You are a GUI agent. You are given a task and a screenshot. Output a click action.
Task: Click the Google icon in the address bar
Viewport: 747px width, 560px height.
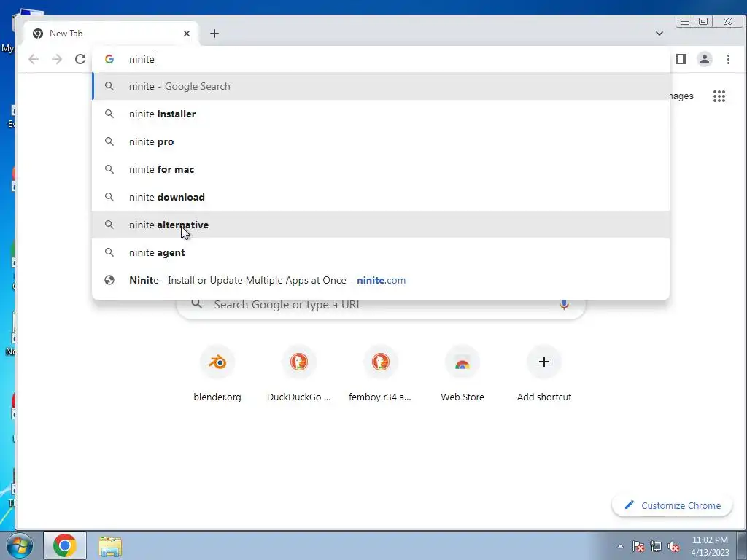[x=109, y=59]
